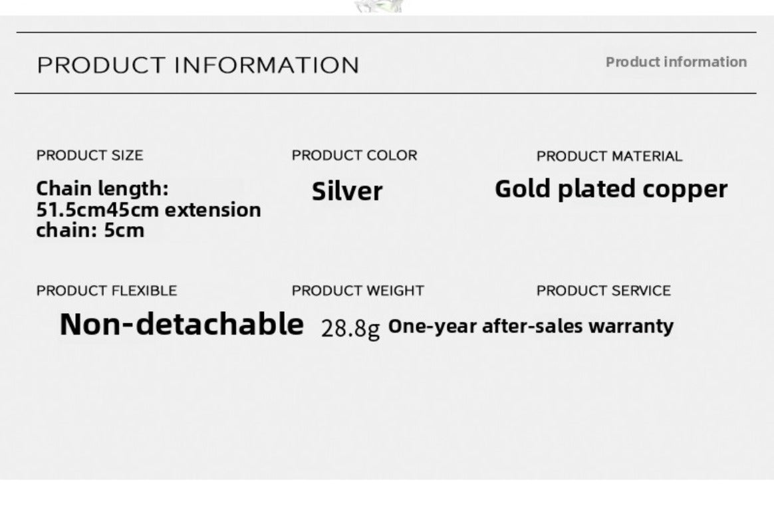Click the white strip below the gray panel

point(386,505)
